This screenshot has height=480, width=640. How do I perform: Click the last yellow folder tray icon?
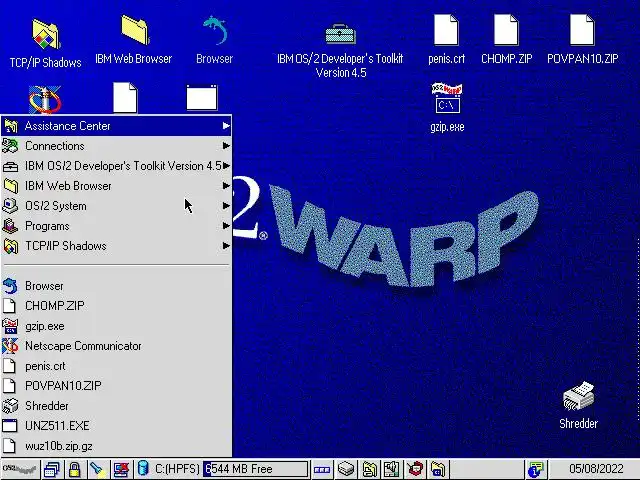click(438, 469)
